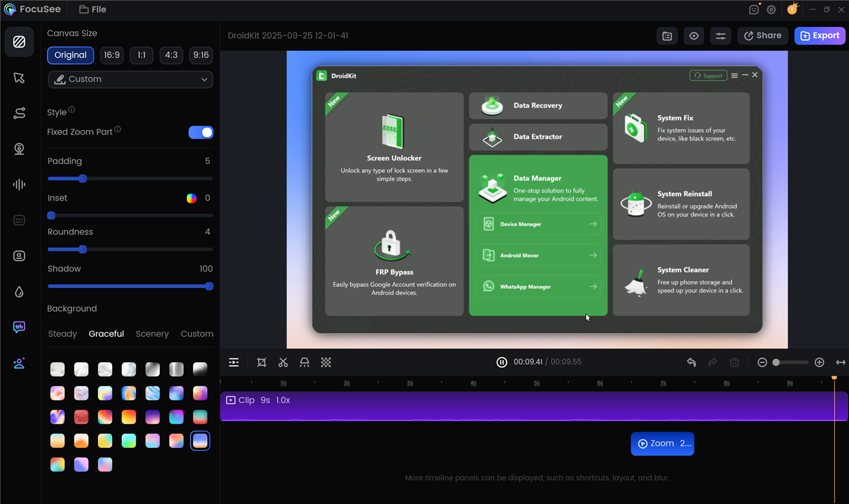Select the cursor effects tool in sidebar
The image size is (849, 504).
pos(19,78)
